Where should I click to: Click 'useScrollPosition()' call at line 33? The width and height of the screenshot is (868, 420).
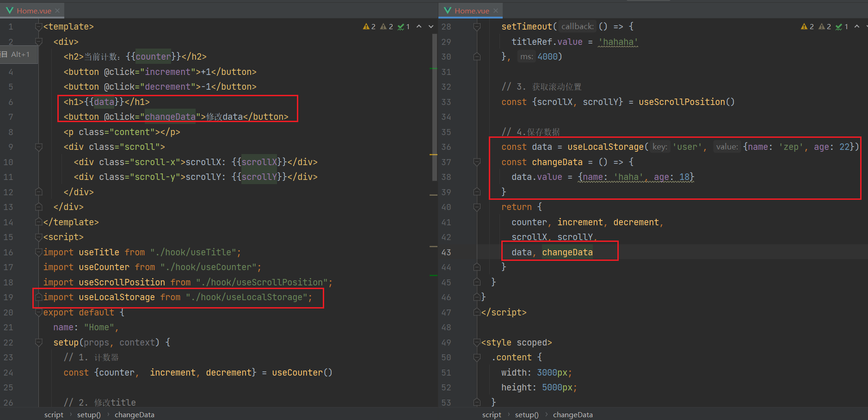[687, 102]
